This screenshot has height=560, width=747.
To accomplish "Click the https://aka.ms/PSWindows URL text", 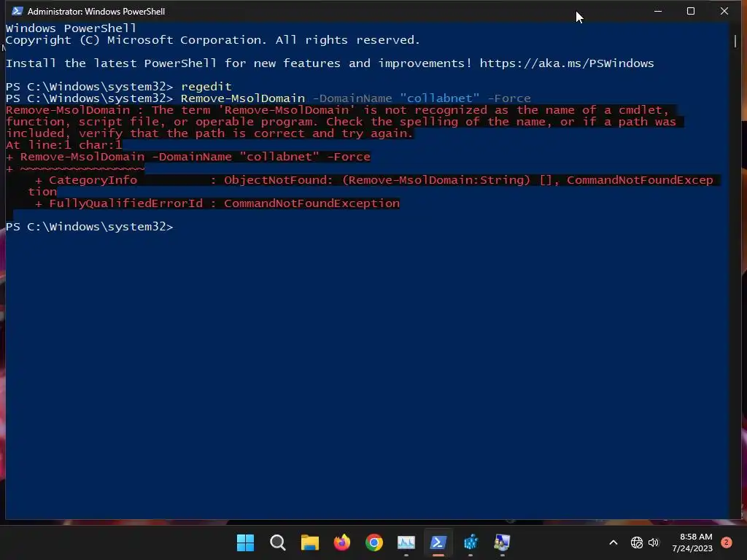I will point(566,63).
